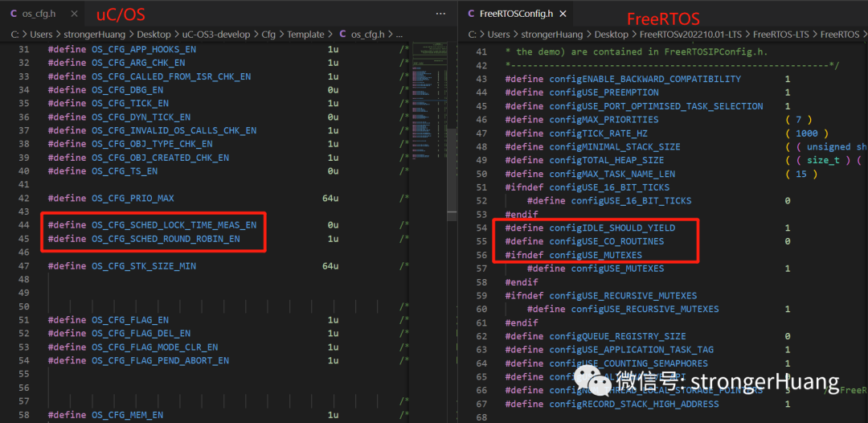Click OS_CFG_OBJ_CREATED_CHK_EN identifier
Screen dimensions: 868x423
161,158
